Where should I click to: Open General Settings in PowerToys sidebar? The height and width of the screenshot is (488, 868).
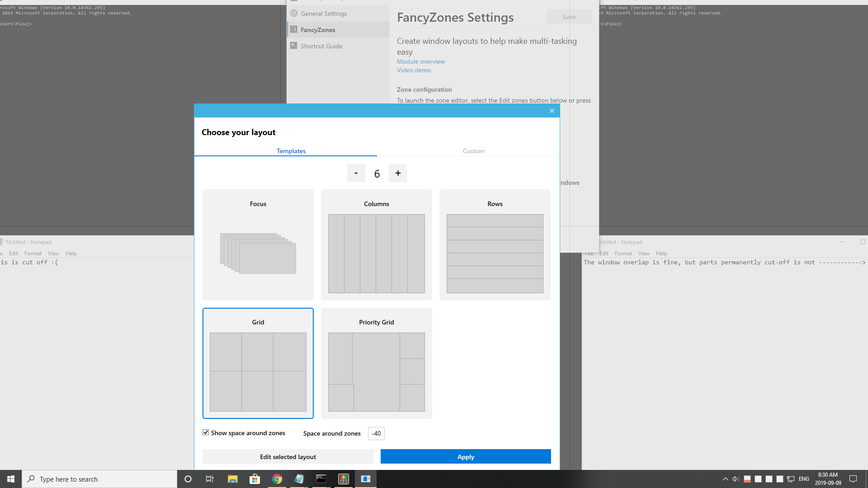(324, 14)
